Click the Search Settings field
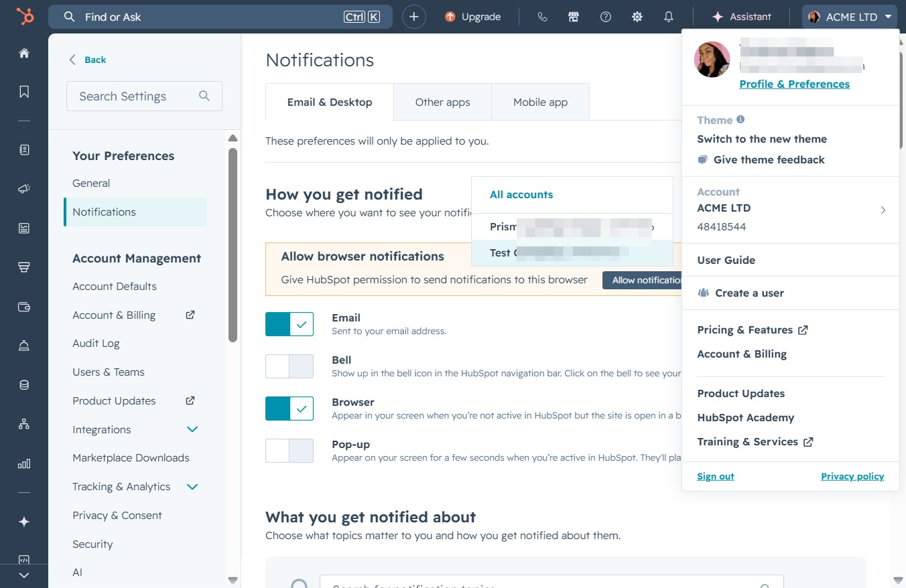 (144, 96)
